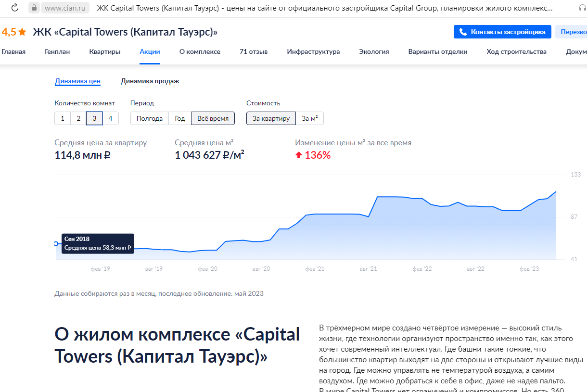Open the «Экология» section tab
Screen dimensions: 587x392
[374, 51]
